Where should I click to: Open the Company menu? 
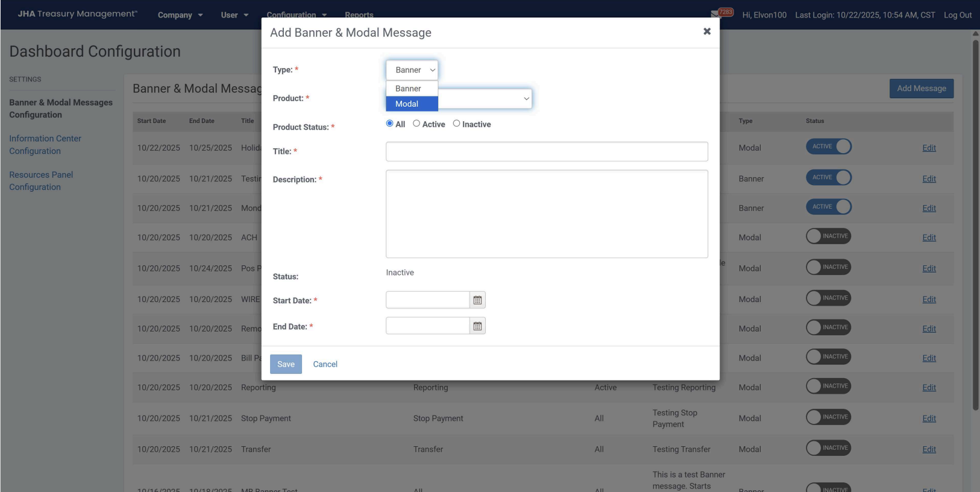click(180, 15)
